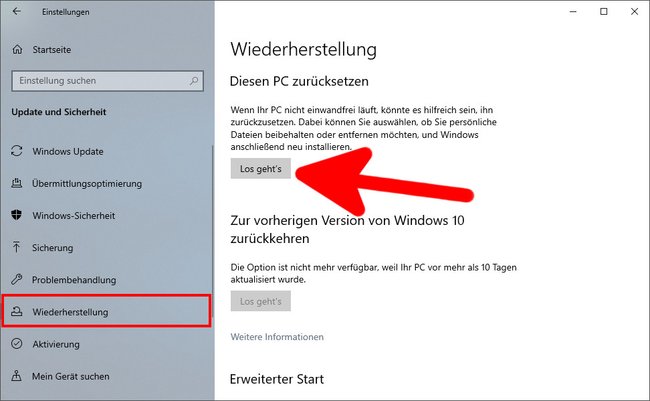
Task: Click the Windows-Sicherheit shield icon
Action: pos(17,215)
